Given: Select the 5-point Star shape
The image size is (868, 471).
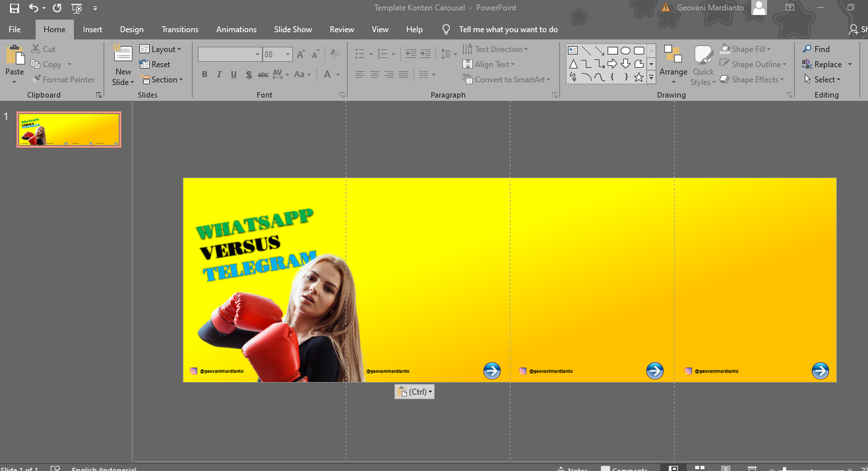Looking at the screenshot, I should tap(639, 77).
